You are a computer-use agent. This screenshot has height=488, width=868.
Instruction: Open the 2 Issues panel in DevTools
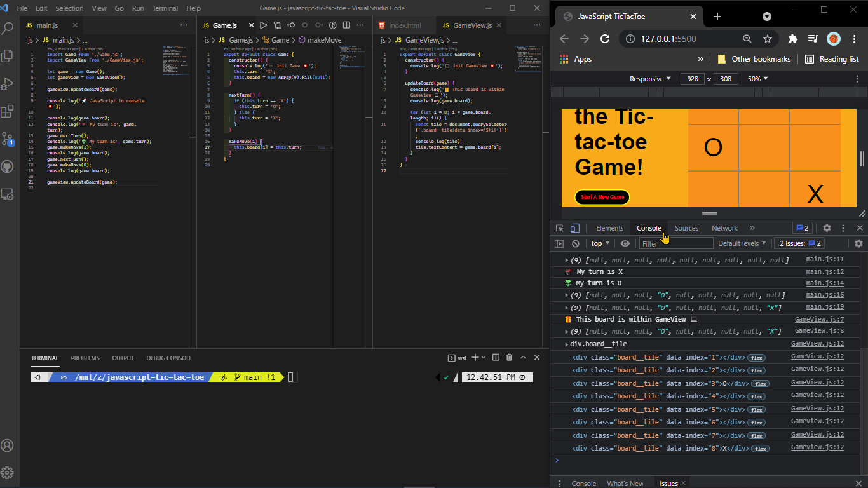[799, 243]
